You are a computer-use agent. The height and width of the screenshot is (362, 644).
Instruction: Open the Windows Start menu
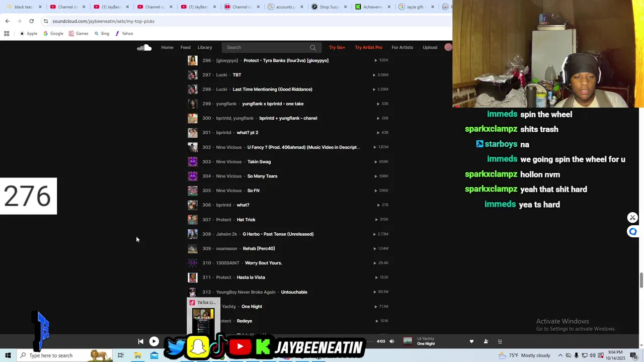pyautogui.click(x=8, y=355)
